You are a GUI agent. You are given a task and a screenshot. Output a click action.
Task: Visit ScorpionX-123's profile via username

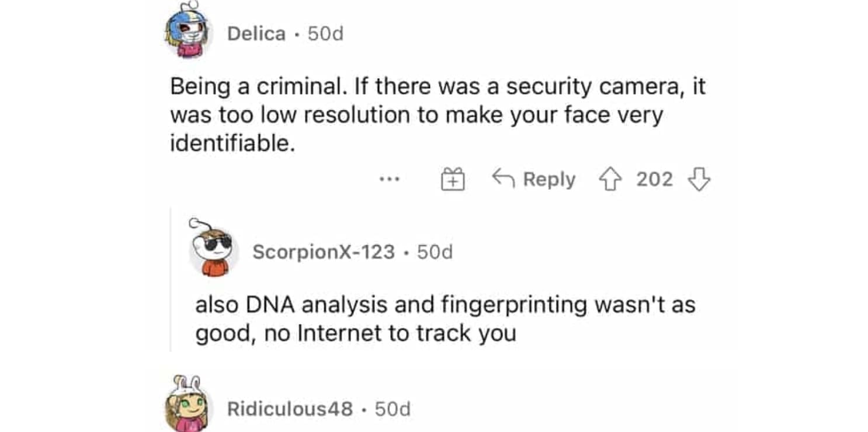click(323, 252)
